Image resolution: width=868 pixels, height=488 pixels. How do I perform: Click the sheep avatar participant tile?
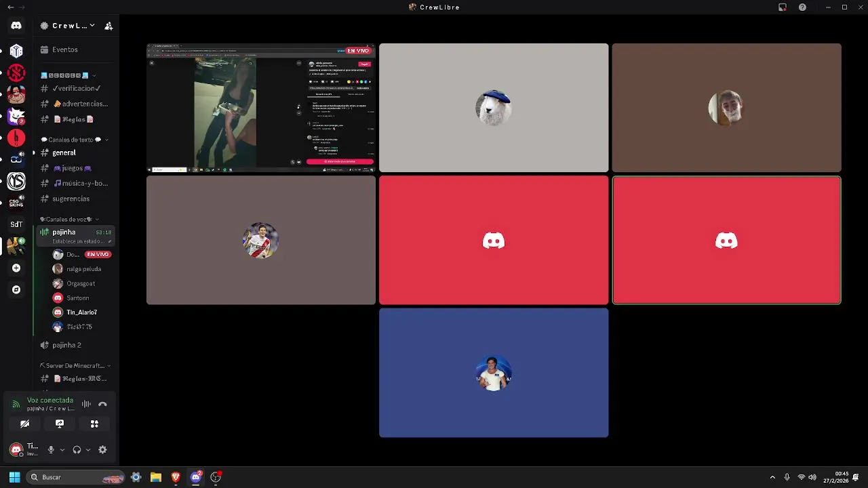pyautogui.click(x=494, y=108)
